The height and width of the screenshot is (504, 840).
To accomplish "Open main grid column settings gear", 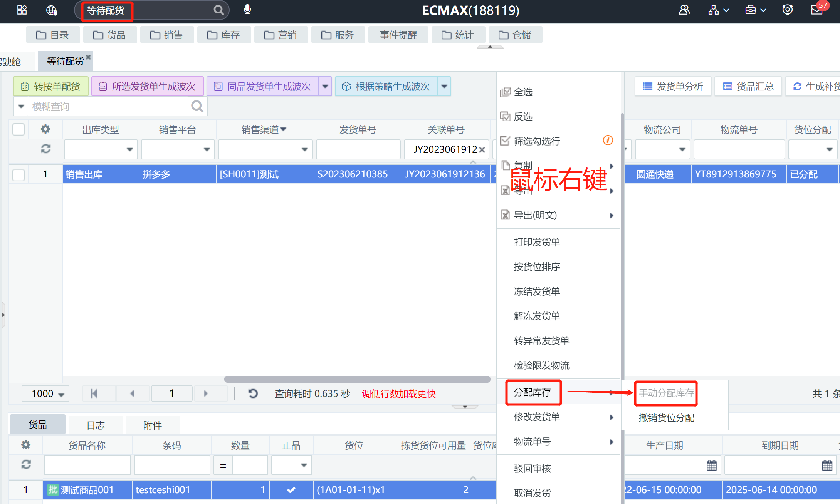I will pyautogui.click(x=45, y=129).
